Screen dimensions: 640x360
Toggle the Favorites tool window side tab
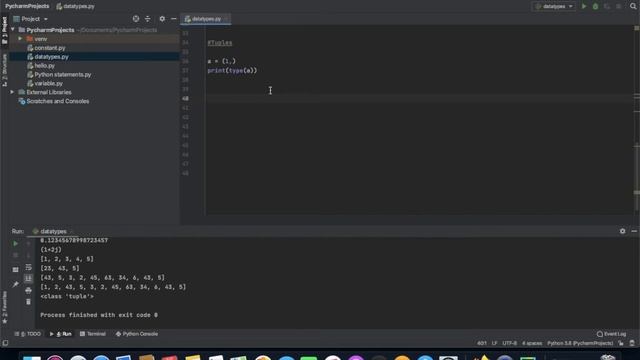click(x=4, y=307)
